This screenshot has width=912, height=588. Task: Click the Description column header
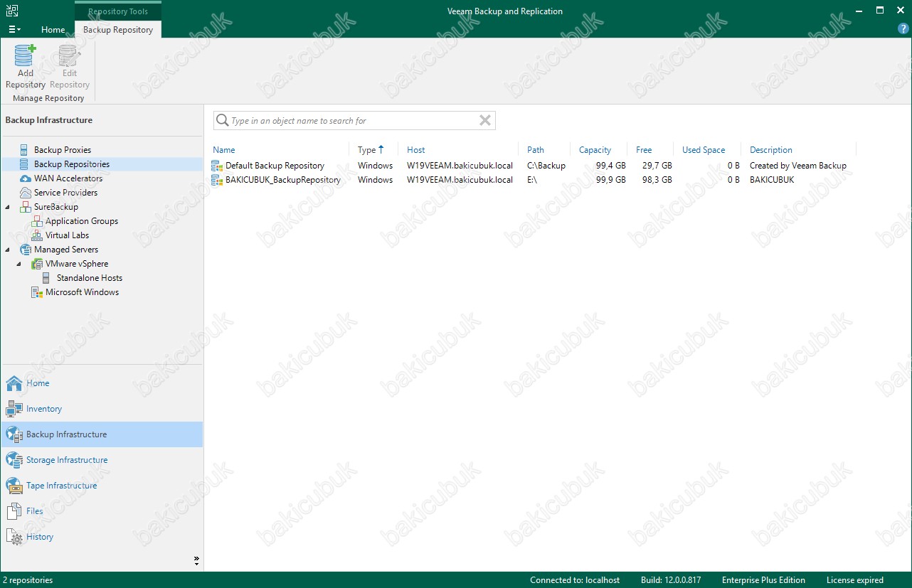point(771,150)
